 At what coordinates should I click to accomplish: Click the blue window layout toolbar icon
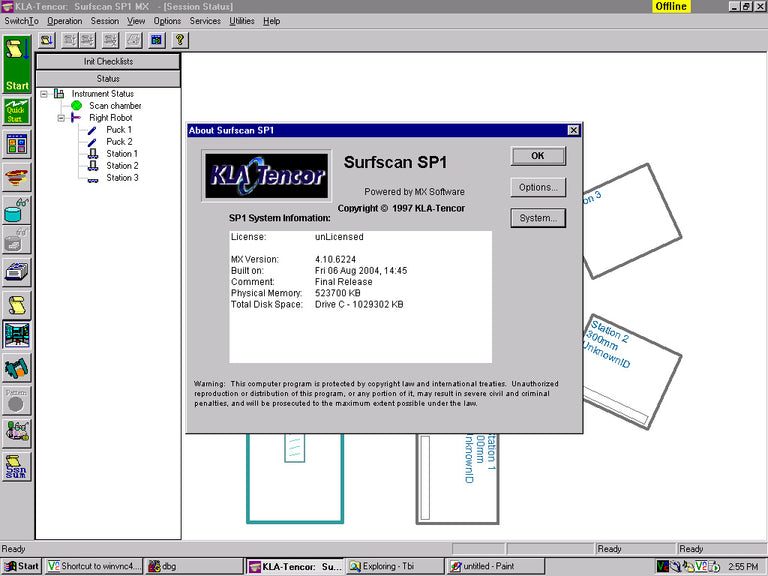pos(157,40)
